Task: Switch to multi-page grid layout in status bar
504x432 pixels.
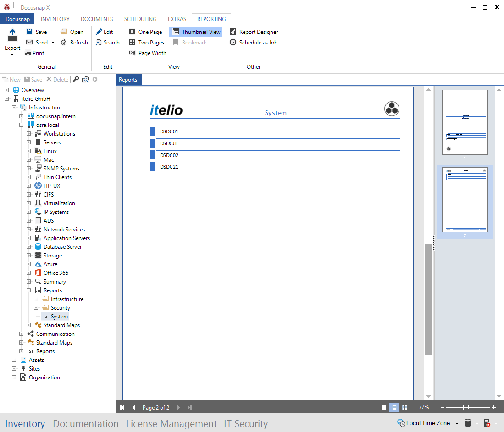Action: pos(404,407)
